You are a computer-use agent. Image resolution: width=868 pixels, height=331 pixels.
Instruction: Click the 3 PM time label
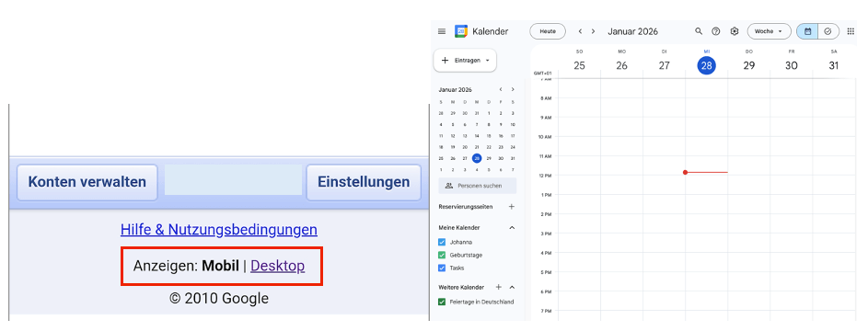[x=545, y=234]
